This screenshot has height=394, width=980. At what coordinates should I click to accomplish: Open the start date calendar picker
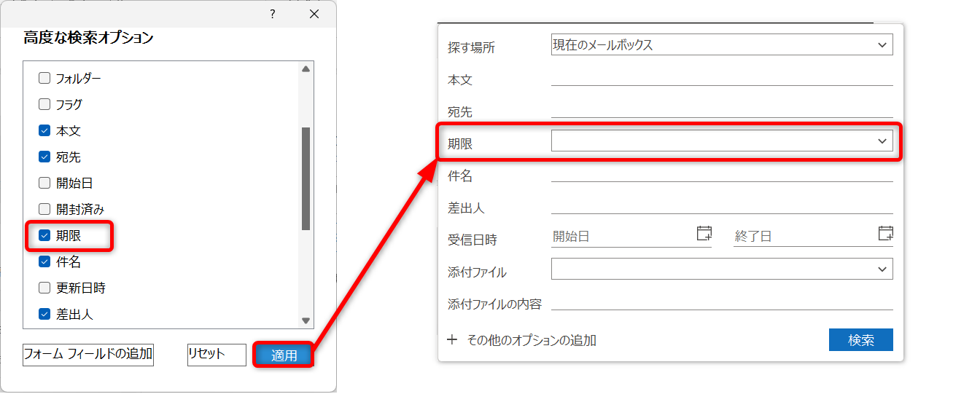(x=704, y=234)
